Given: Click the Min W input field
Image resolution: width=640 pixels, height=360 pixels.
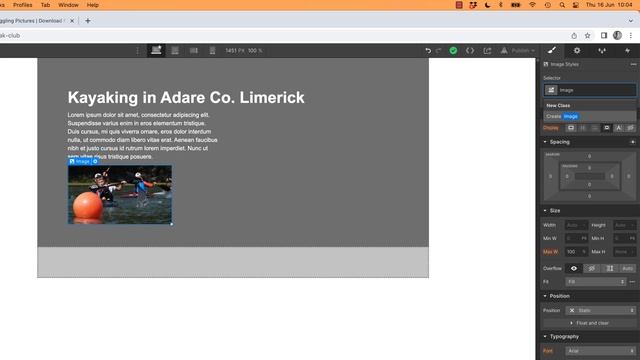Looking at the screenshot, I should pos(576,238).
